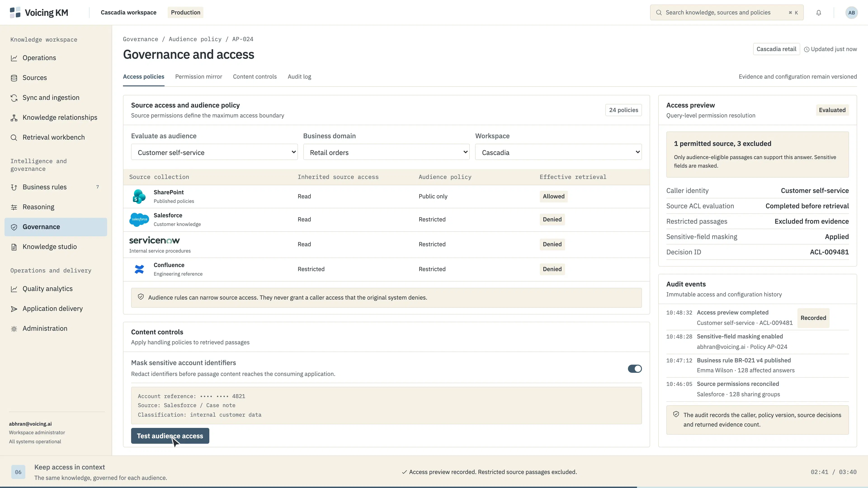868x488 pixels.
Task: Click the Confluence source icon
Action: [139, 269]
